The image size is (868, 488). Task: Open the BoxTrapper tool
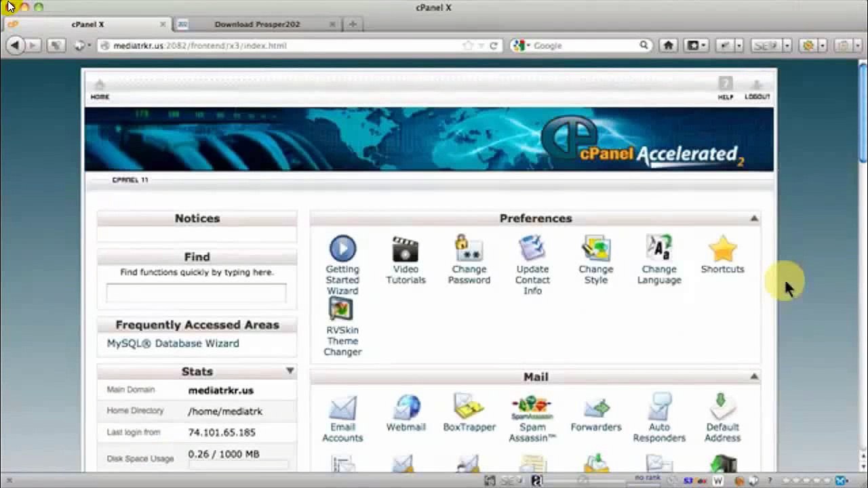(x=469, y=413)
